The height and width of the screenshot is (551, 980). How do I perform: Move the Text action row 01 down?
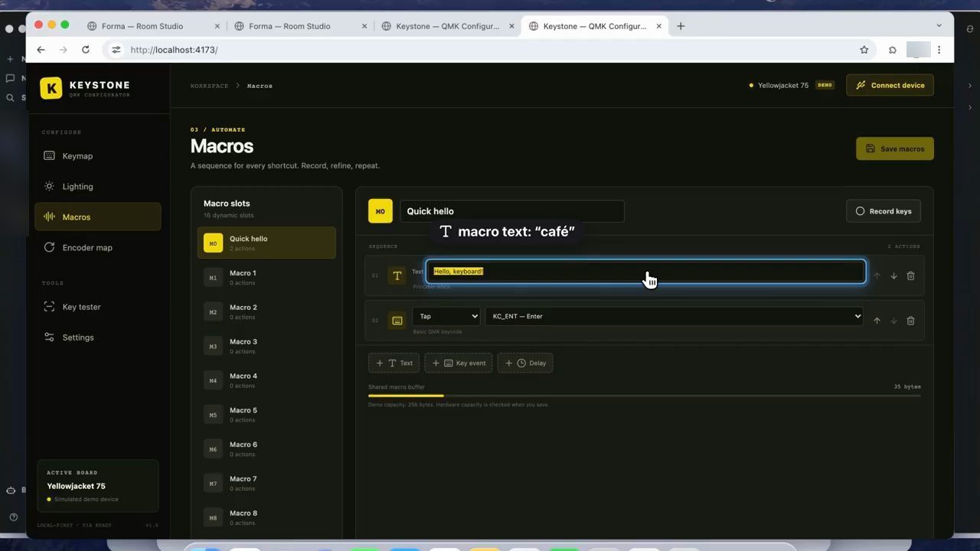click(893, 275)
